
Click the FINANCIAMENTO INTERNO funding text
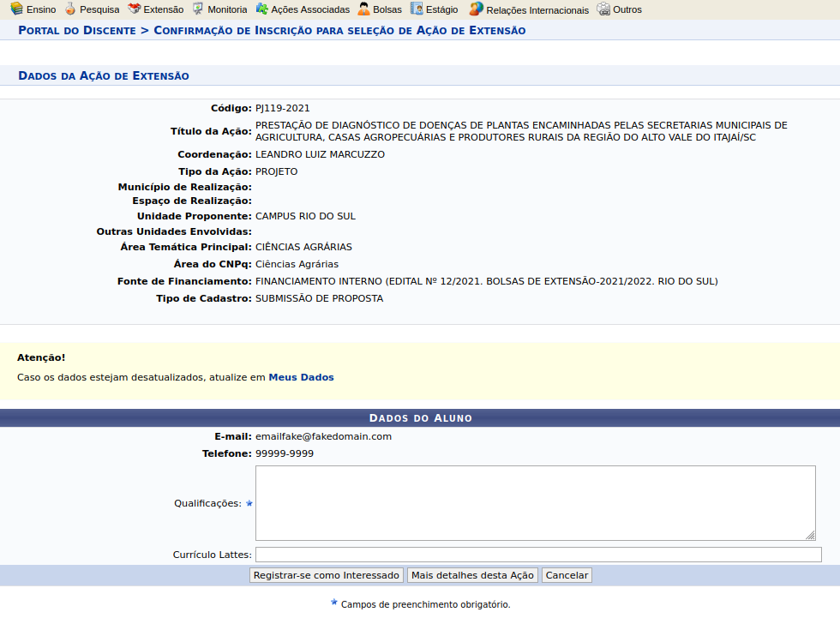click(x=487, y=281)
